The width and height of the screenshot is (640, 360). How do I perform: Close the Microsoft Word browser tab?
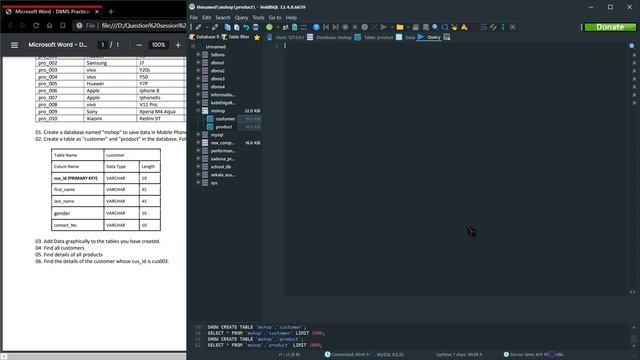click(x=97, y=11)
